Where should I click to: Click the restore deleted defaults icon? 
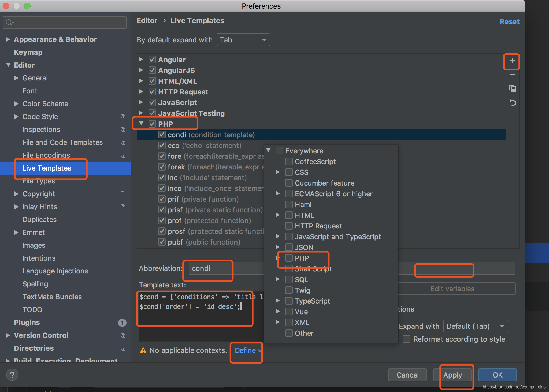pyautogui.click(x=512, y=102)
